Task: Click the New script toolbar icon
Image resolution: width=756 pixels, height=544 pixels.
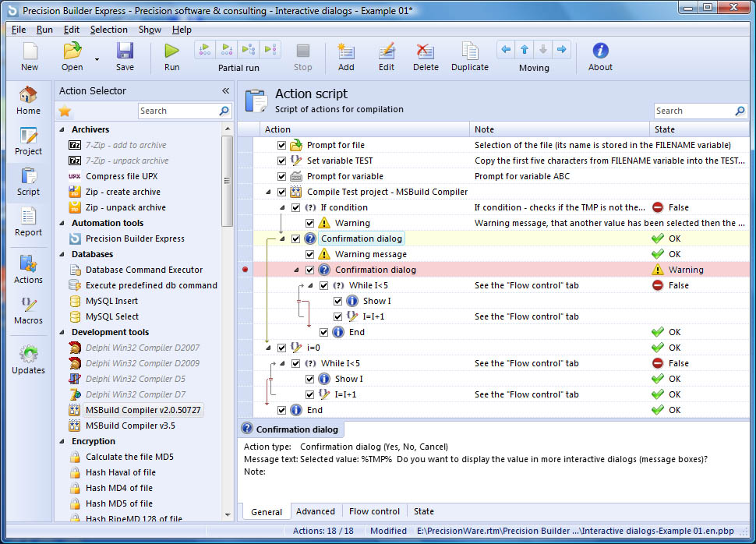Action: [x=30, y=51]
